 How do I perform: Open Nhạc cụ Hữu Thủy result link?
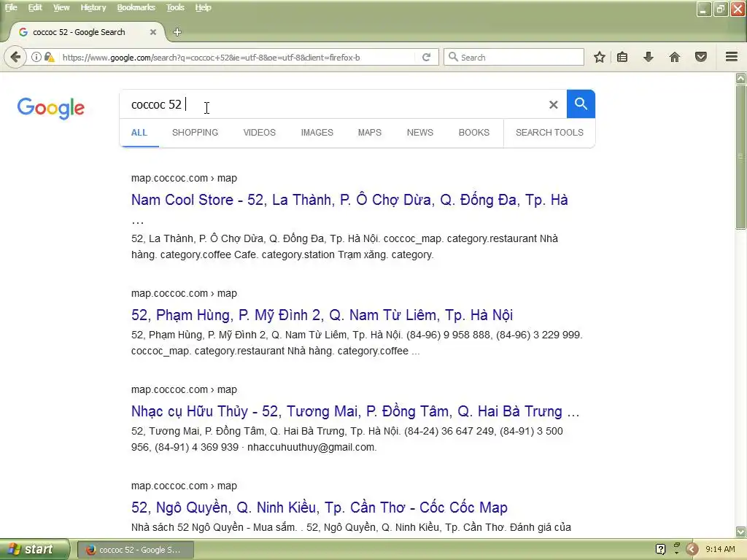point(355,411)
